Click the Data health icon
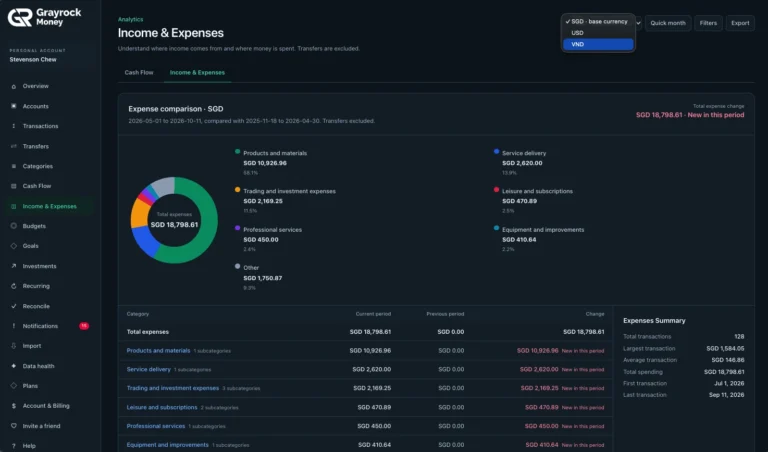Screen dimensions: 768x452 tap(14, 366)
